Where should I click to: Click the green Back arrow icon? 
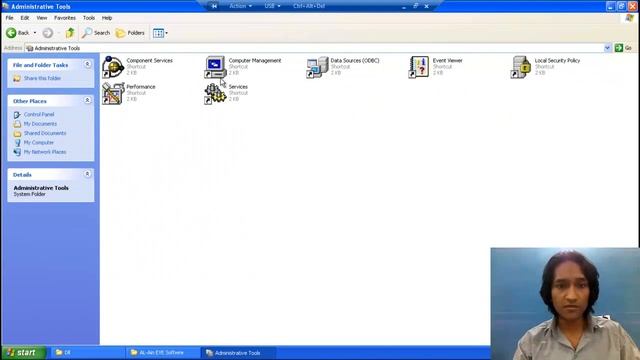(11, 33)
